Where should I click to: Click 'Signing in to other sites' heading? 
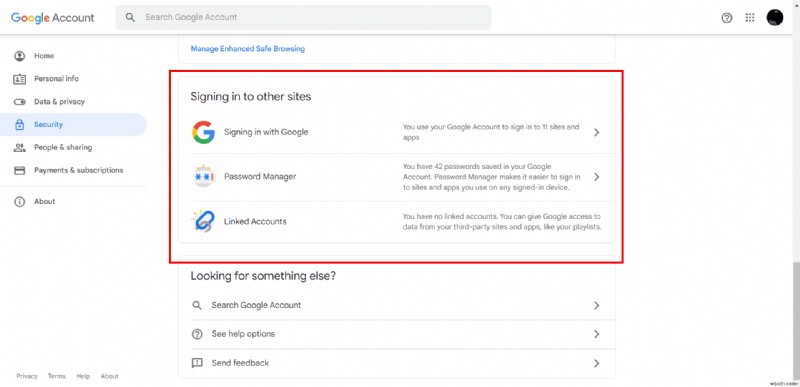tap(251, 96)
